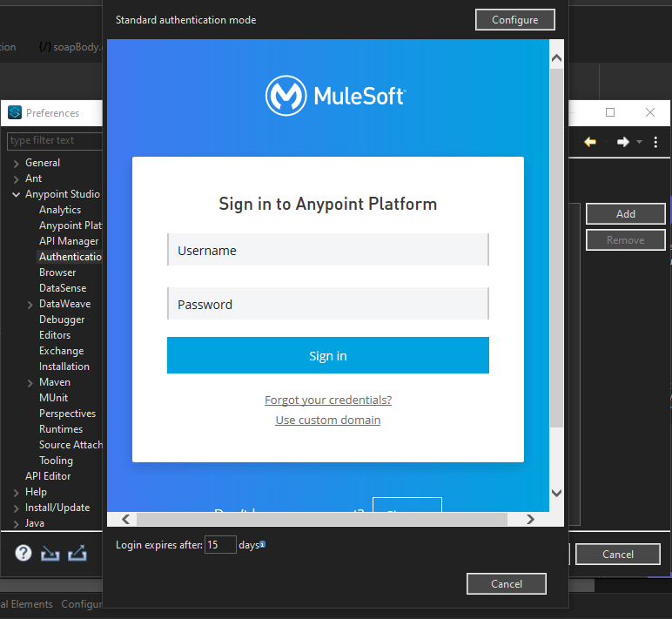This screenshot has height=619, width=672.
Task: Maximize the Preferences window
Action: [x=610, y=112]
